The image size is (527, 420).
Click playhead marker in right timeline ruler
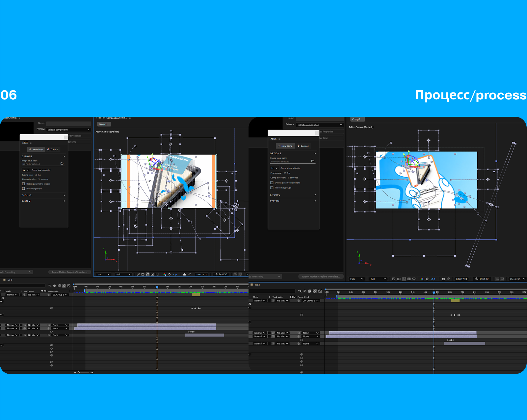point(434,292)
